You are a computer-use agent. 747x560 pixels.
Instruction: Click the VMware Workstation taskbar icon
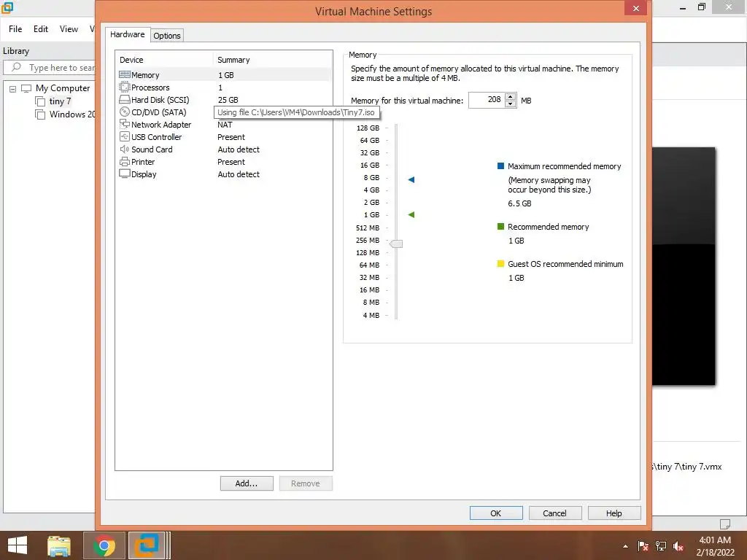click(x=147, y=545)
